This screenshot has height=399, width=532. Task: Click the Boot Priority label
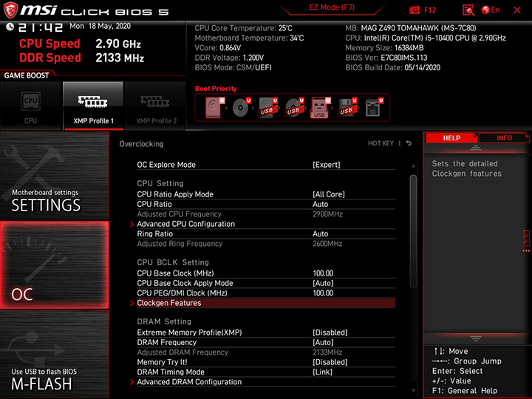216,89
